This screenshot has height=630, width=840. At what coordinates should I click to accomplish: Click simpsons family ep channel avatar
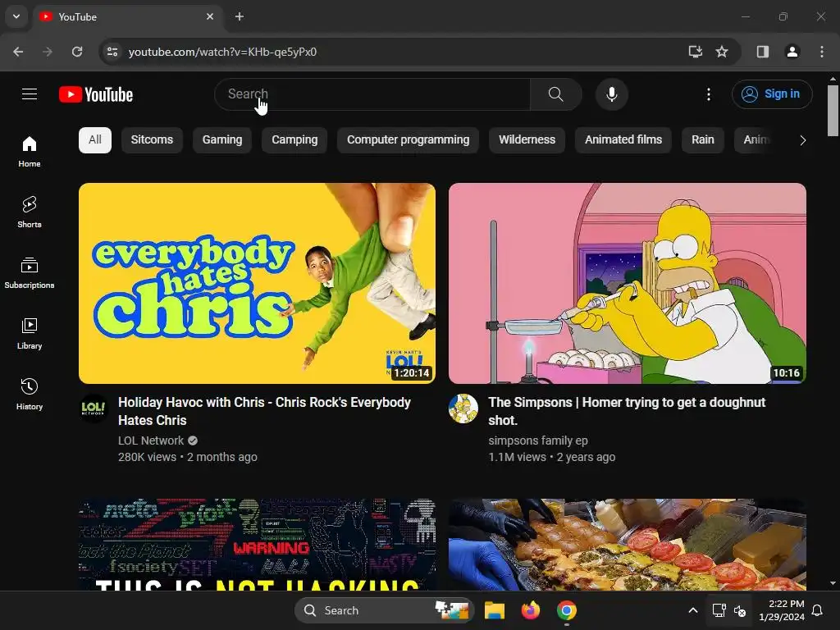[x=463, y=409]
